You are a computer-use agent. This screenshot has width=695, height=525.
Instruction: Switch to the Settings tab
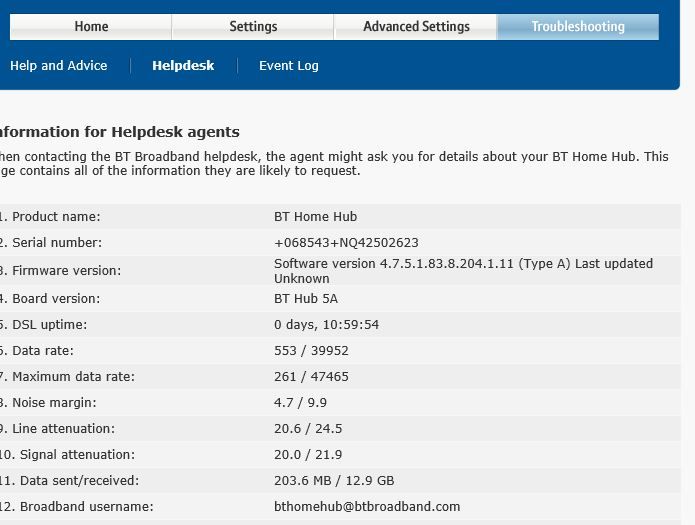click(253, 27)
